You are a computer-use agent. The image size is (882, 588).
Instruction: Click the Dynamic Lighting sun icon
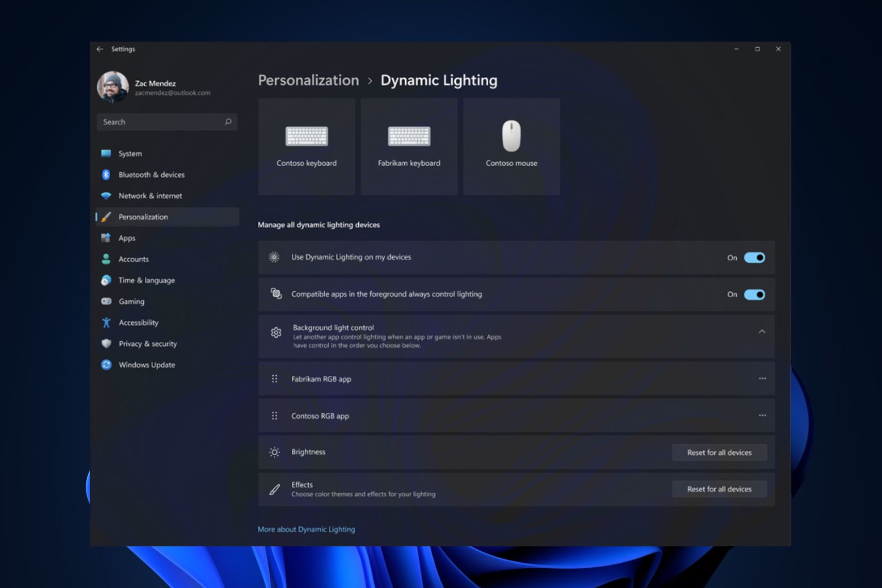pos(274,257)
